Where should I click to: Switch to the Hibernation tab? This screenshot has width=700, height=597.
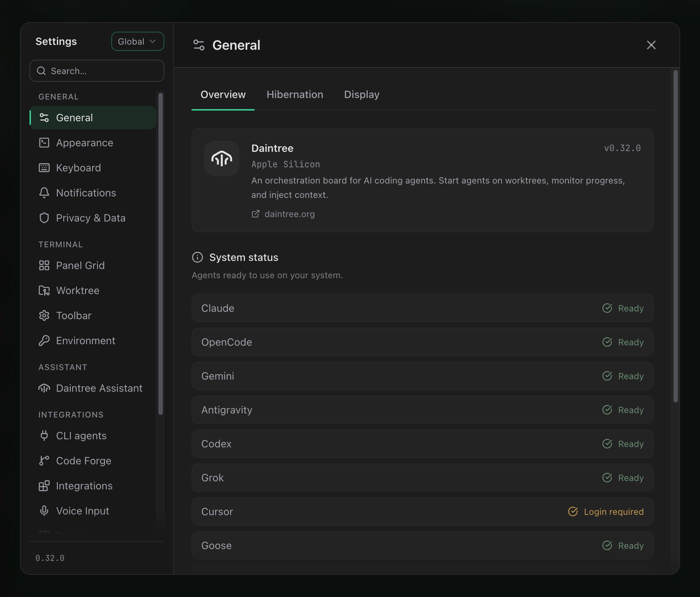[x=295, y=95]
